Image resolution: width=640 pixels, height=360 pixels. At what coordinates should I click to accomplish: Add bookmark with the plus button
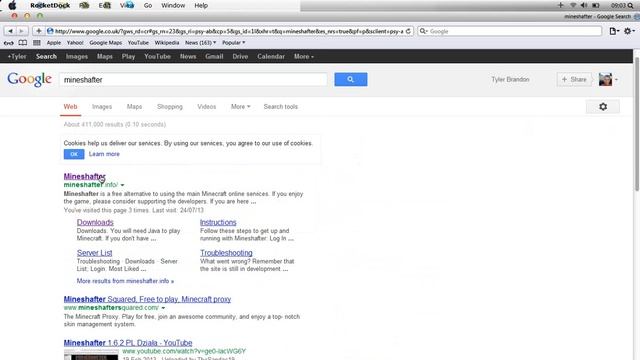coord(38,31)
